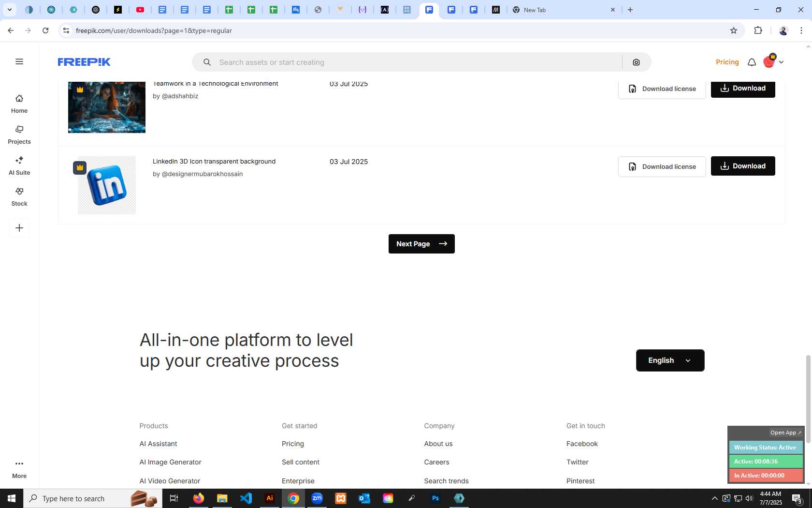Open the More menu in the sidebar
This screenshot has width=812, height=508.
(19, 469)
